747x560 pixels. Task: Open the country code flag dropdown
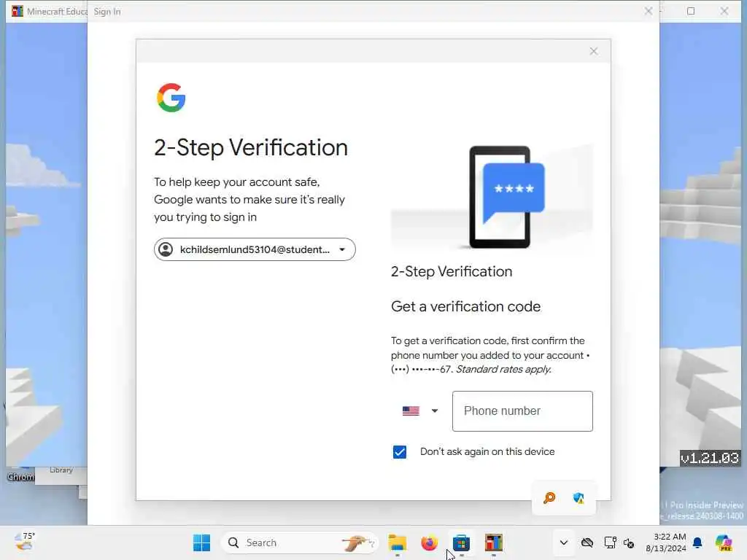[419, 411]
